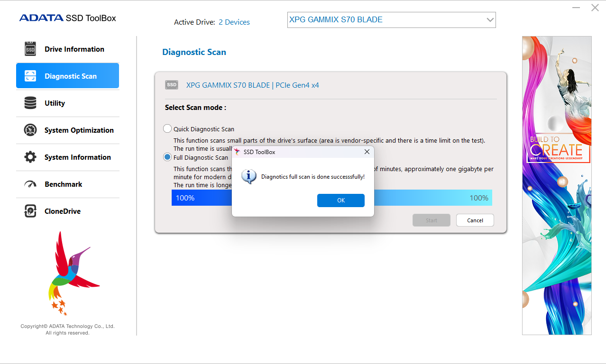Viewport: 606px width, 364px height.
Task: Open the Utility section
Action: coord(67,103)
